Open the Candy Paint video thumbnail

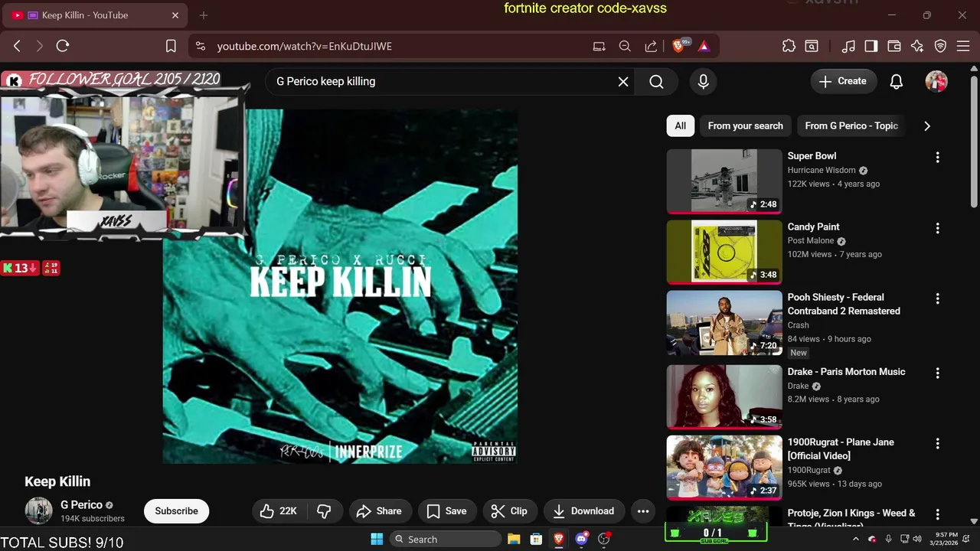(x=724, y=252)
